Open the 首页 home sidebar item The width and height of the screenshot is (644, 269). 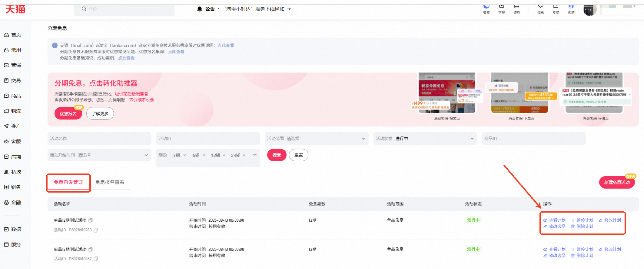tap(13, 35)
